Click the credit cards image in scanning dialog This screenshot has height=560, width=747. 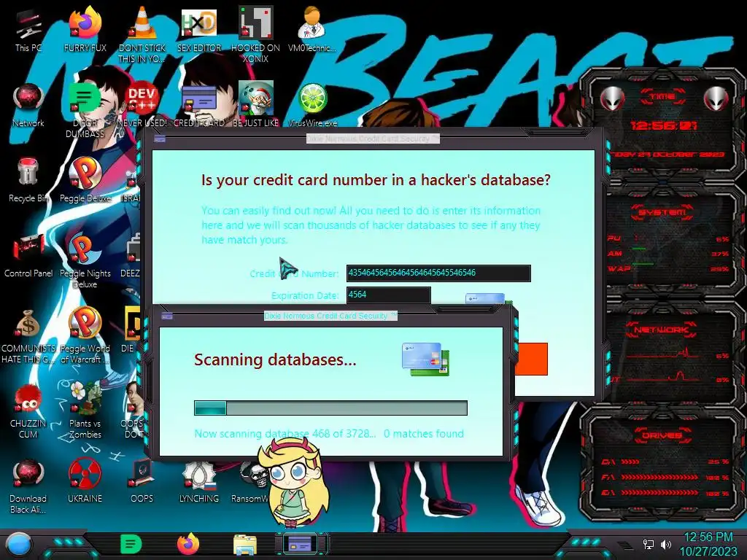click(425, 359)
